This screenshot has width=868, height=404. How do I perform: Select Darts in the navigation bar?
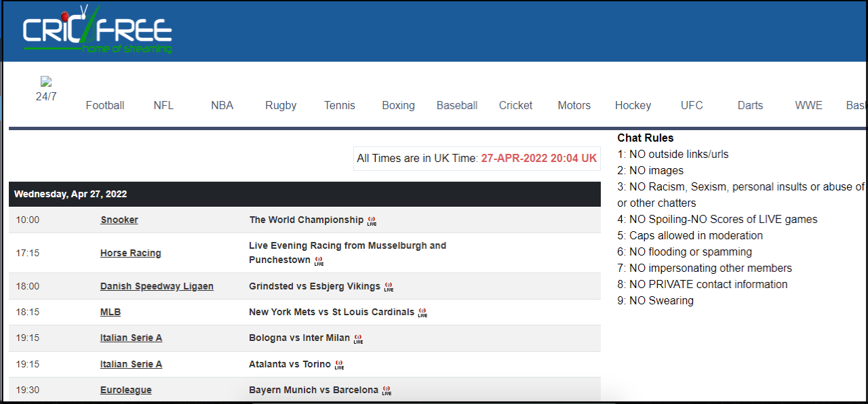[x=750, y=105]
